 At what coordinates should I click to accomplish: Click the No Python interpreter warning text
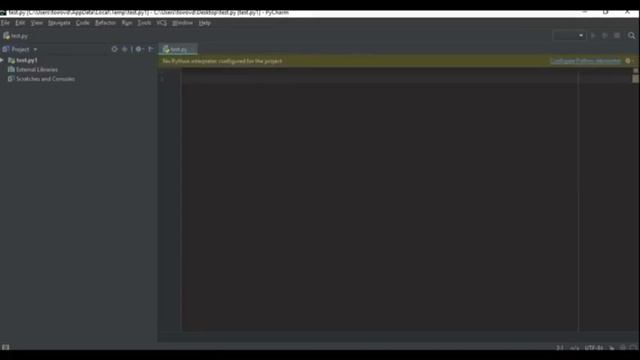[x=222, y=61]
